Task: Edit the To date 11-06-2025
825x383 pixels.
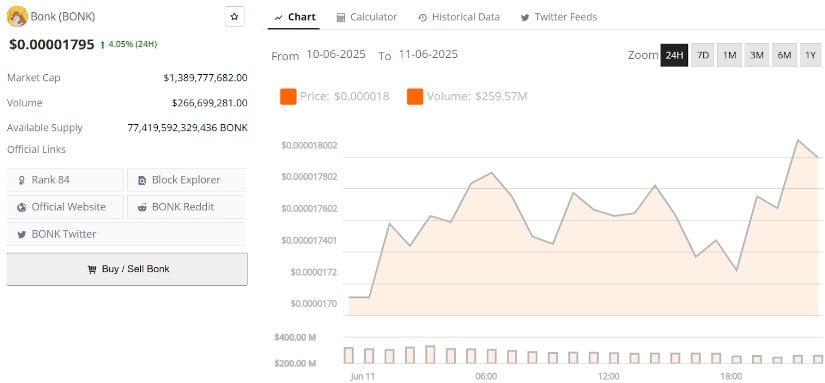Action: (x=428, y=55)
